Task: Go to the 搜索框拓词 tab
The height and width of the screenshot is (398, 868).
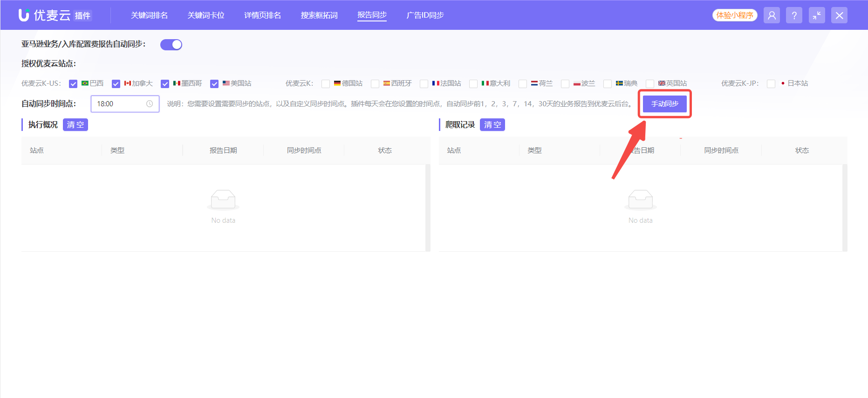Action: 319,15
